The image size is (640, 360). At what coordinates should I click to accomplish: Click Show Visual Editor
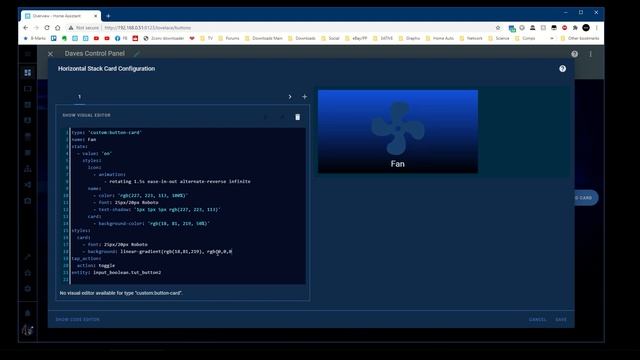pos(86,115)
